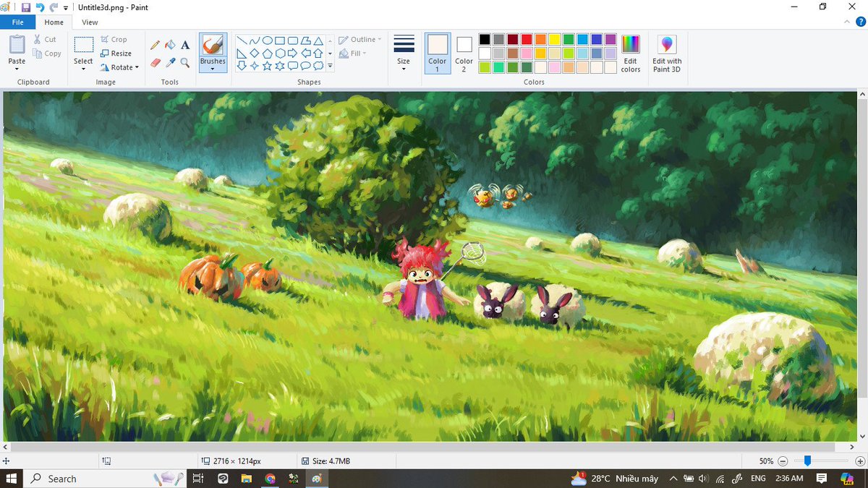
Task: Click the zoom out minus button
Action: (783, 461)
